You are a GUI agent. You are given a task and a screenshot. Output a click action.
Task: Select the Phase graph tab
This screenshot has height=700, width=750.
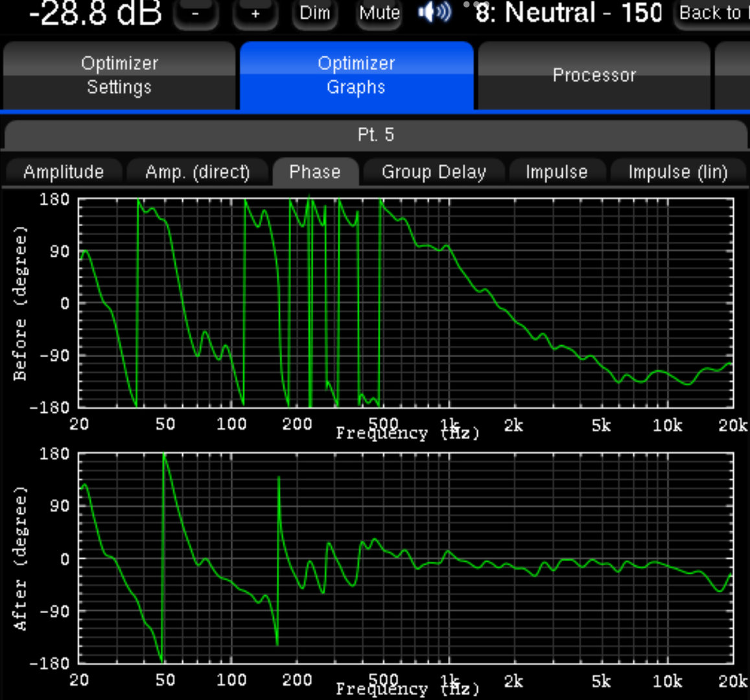(315, 172)
